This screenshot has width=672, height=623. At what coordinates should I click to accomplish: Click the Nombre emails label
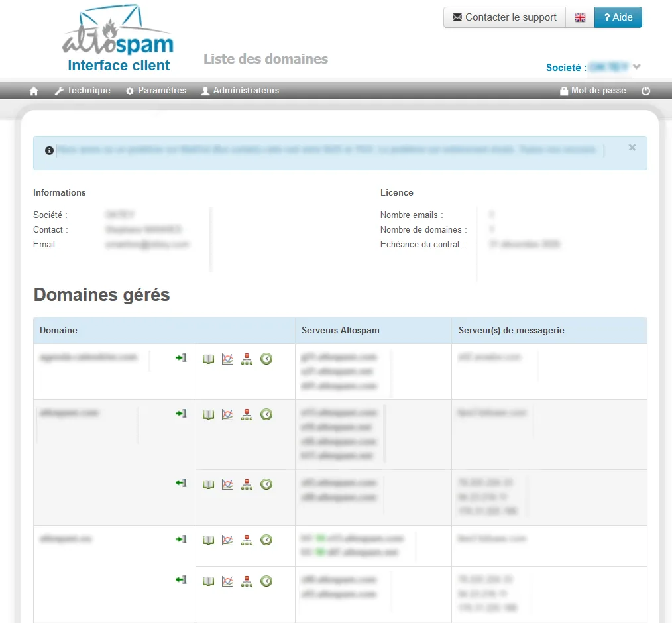412,215
